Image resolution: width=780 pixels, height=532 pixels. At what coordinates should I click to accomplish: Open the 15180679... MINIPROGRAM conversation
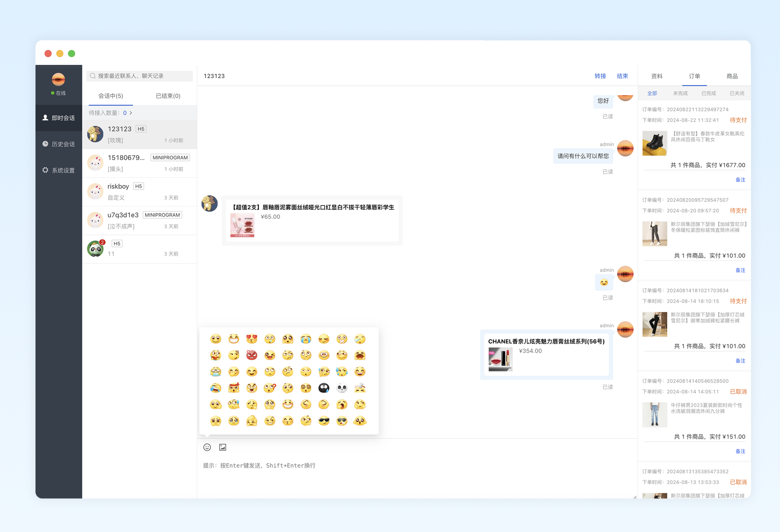click(139, 163)
